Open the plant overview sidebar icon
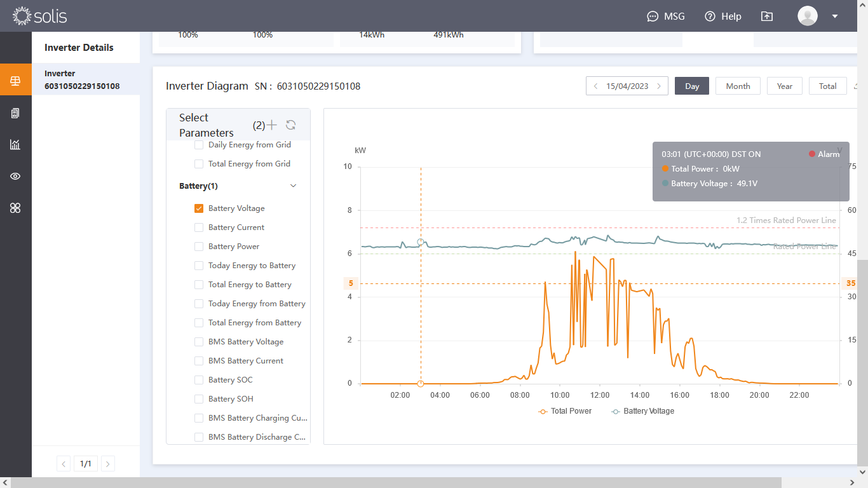Viewport: 868px width, 488px height. 16,81
